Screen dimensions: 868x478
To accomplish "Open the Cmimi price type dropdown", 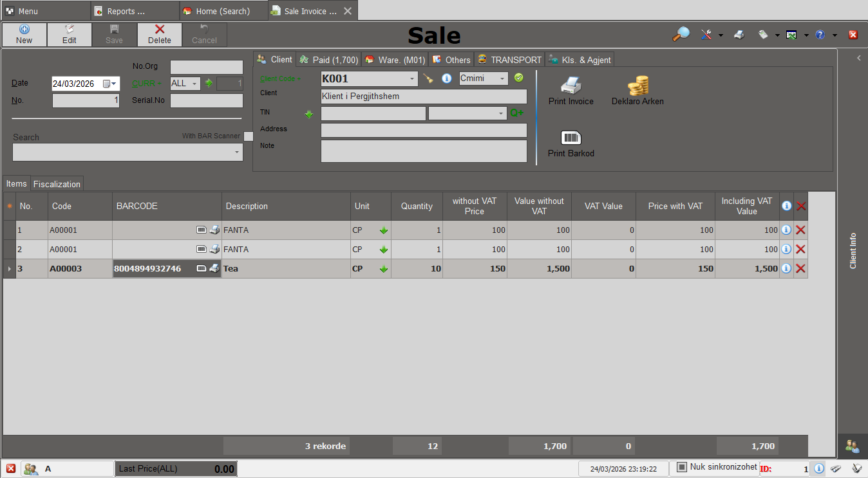I will (x=502, y=78).
